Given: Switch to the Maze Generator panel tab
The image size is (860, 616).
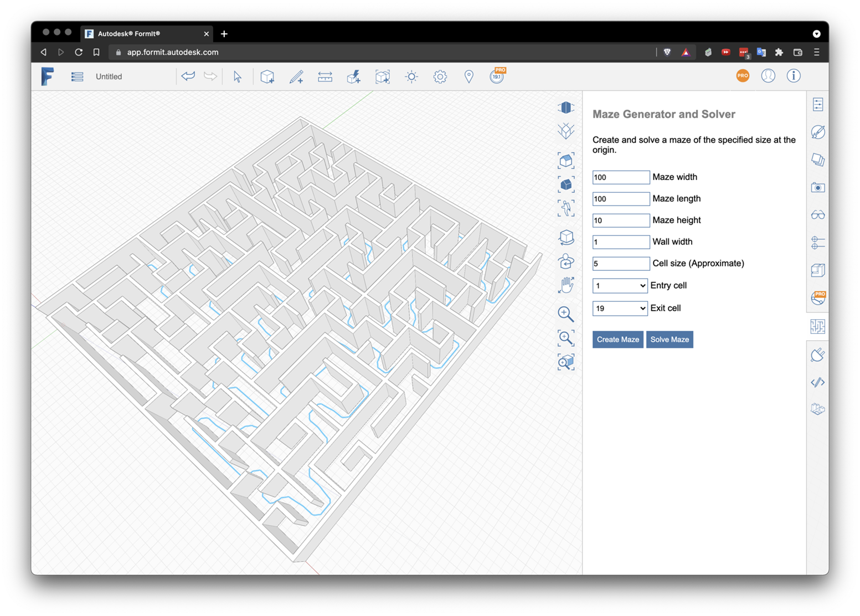Looking at the screenshot, I should click(817, 327).
